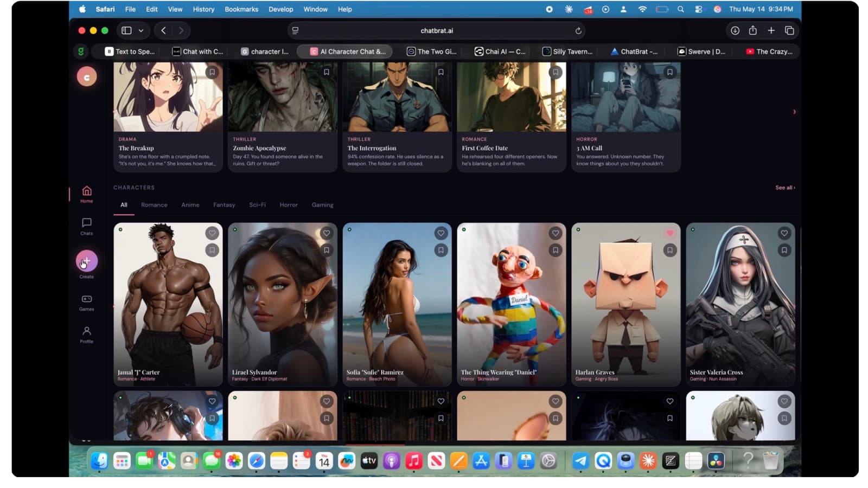Toggle Safari sidebar panel
The image size is (868, 488).
(x=126, y=30)
